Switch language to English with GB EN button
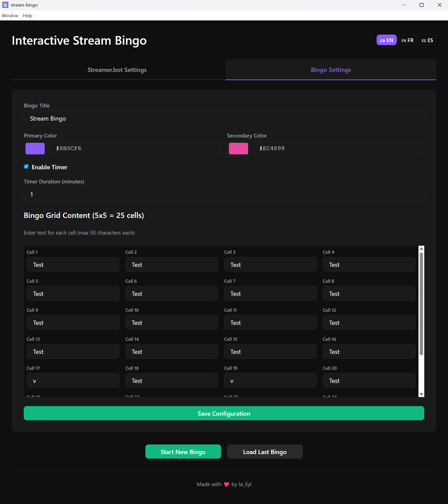Screen dimensions: 448x504 [386, 40]
